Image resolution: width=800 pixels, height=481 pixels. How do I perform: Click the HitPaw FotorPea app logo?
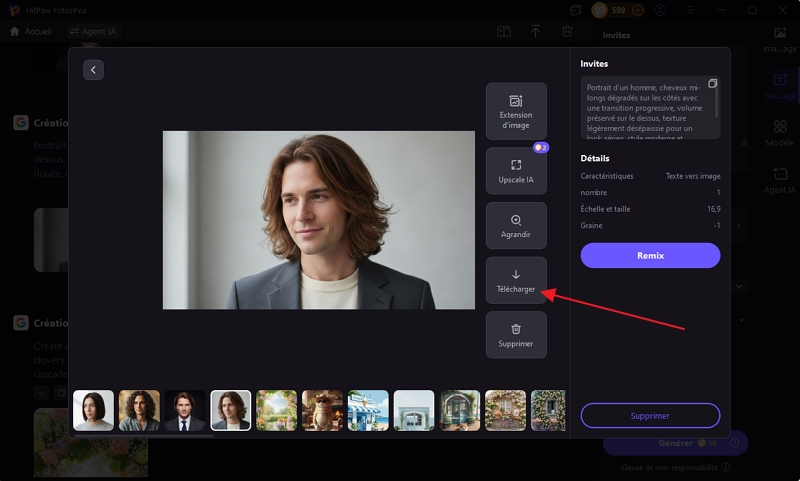[15, 10]
